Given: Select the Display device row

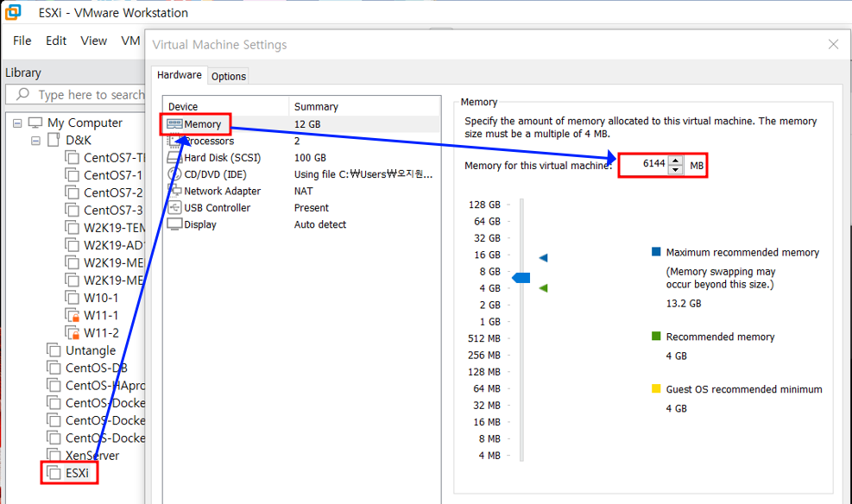Looking at the screenshot, I should click(301, 224).
